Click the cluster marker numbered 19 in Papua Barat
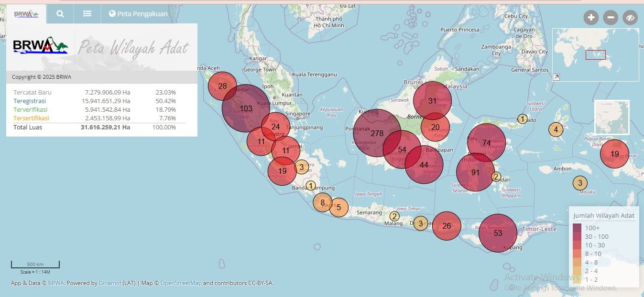 (x=614, y=154)
